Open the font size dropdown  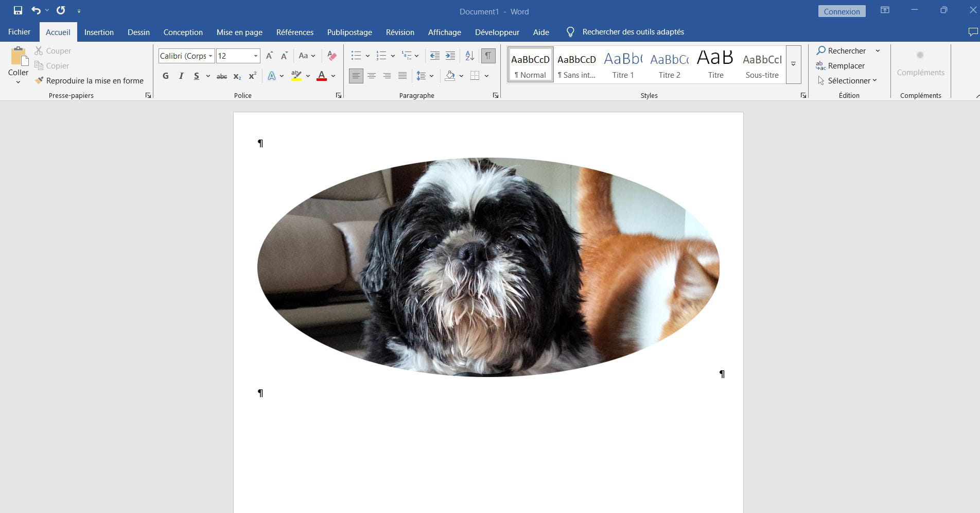[x=255, y=56]
